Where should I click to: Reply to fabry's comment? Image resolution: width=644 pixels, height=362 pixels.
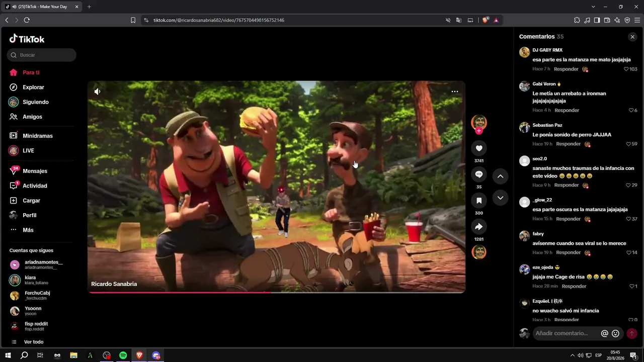tap(569, 252)
